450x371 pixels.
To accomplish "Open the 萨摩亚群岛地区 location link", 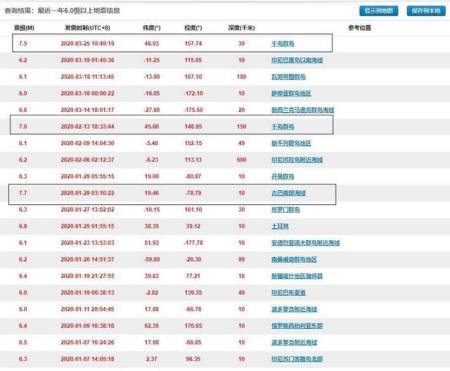I will (291, 93).
